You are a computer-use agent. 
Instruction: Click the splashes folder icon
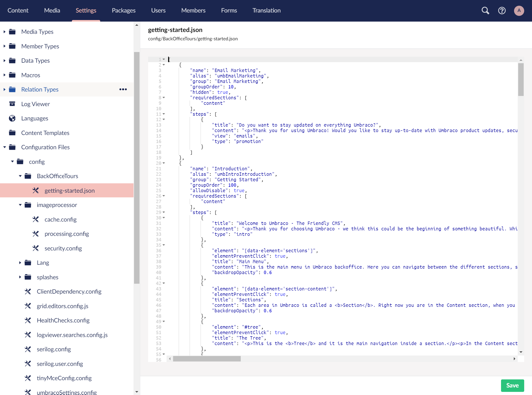(x=28, y=277)
